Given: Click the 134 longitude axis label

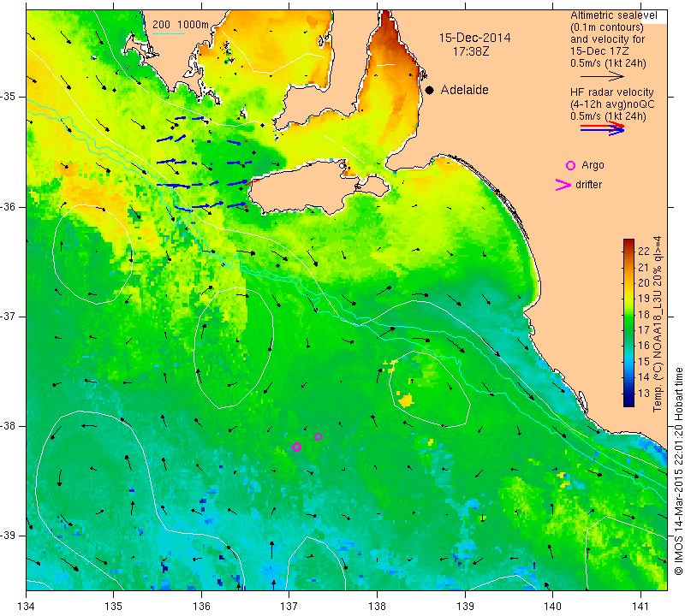Looking at the screenshot, I should (x=27, y=607).
